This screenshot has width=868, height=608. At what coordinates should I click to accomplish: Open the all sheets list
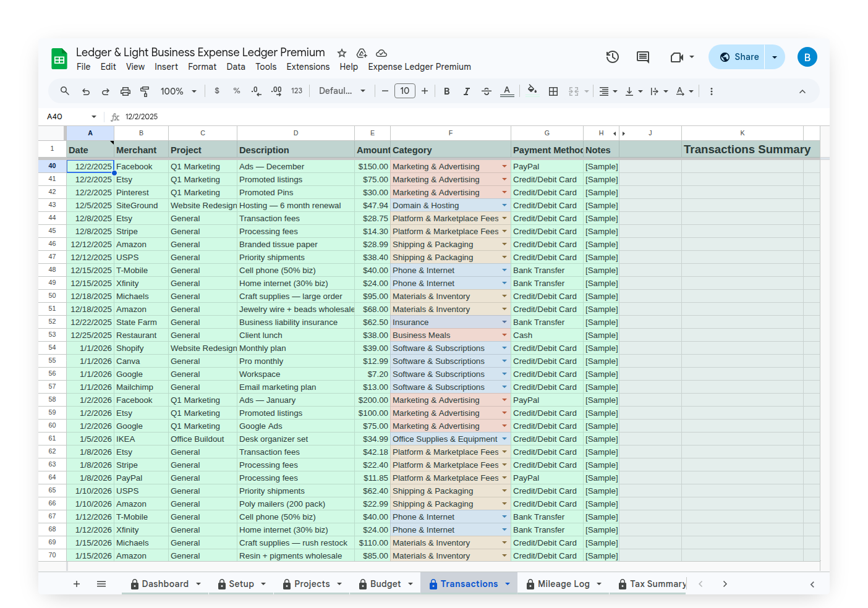[x=101, y=584]
